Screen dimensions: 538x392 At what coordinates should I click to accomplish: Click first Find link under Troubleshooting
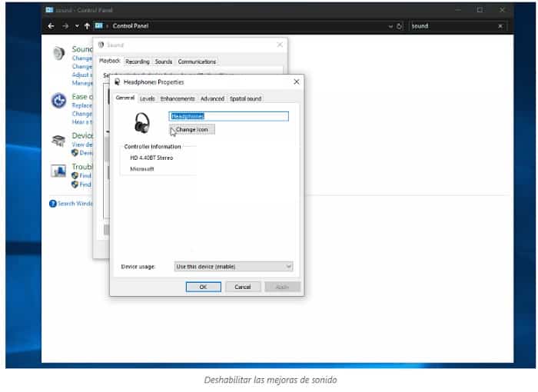pyautogui.click(x=85, y=176)
